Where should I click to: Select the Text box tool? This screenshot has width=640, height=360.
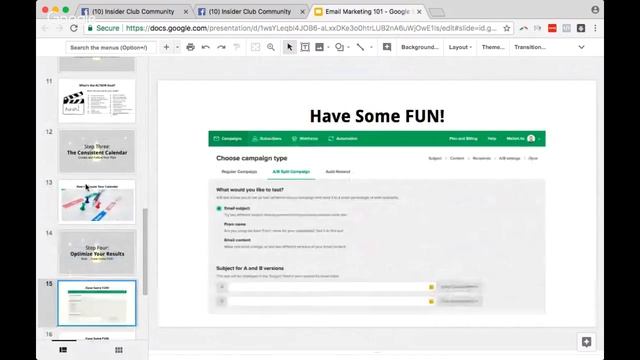click(x=305, y=47)
